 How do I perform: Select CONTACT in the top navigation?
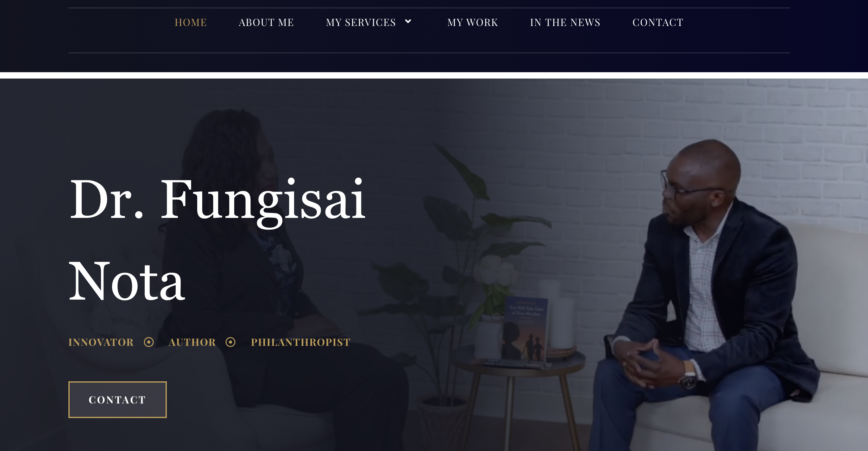pos(658,22)
